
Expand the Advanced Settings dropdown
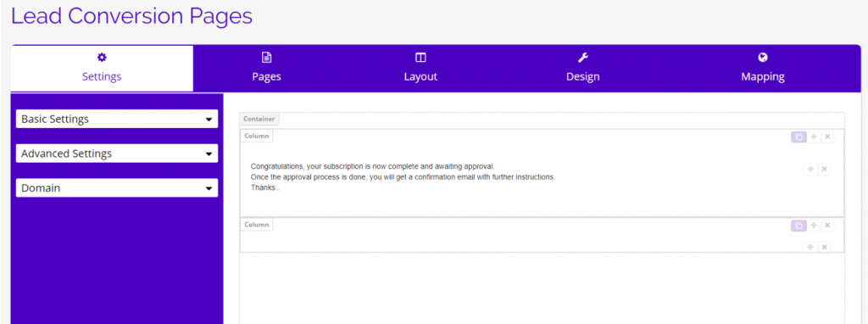117,154
